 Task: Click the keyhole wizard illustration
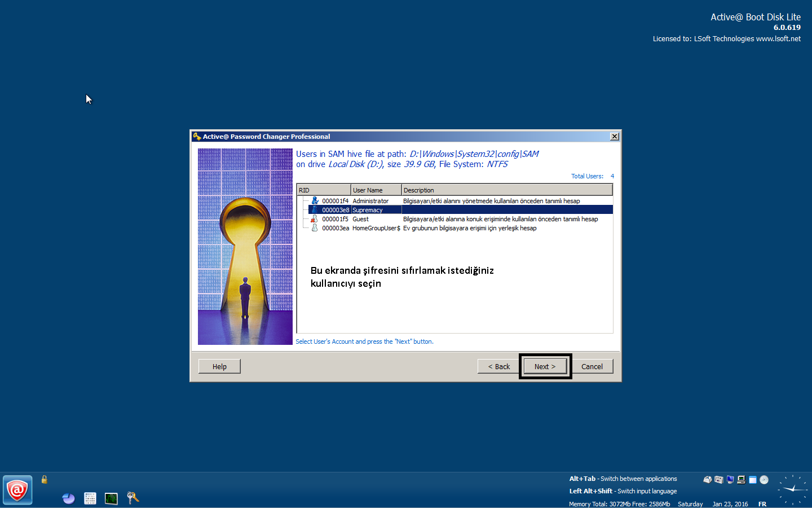pos(245,247)
